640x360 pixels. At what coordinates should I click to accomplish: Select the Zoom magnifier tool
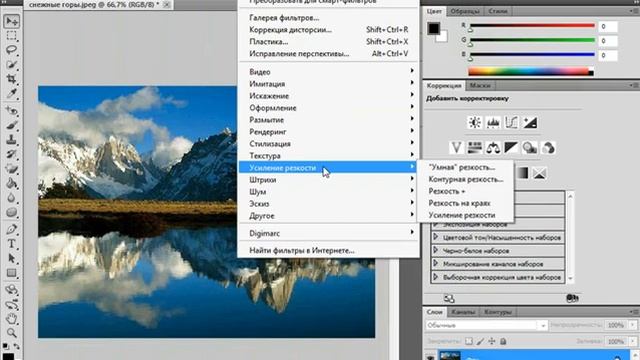11,333
